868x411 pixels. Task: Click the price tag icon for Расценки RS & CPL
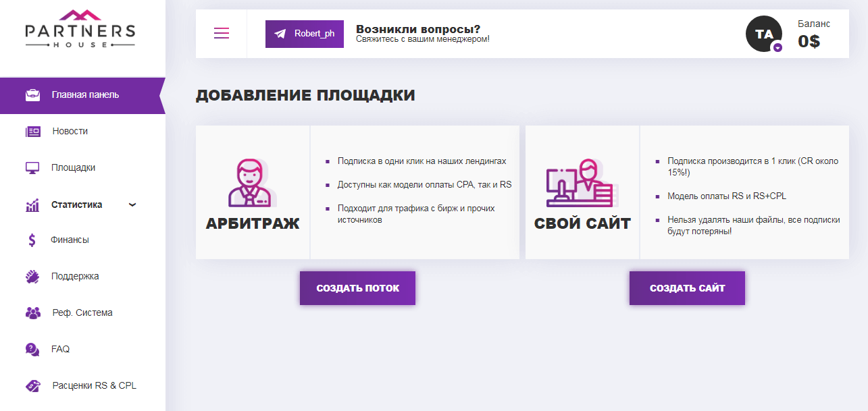[x=32, y=385]
